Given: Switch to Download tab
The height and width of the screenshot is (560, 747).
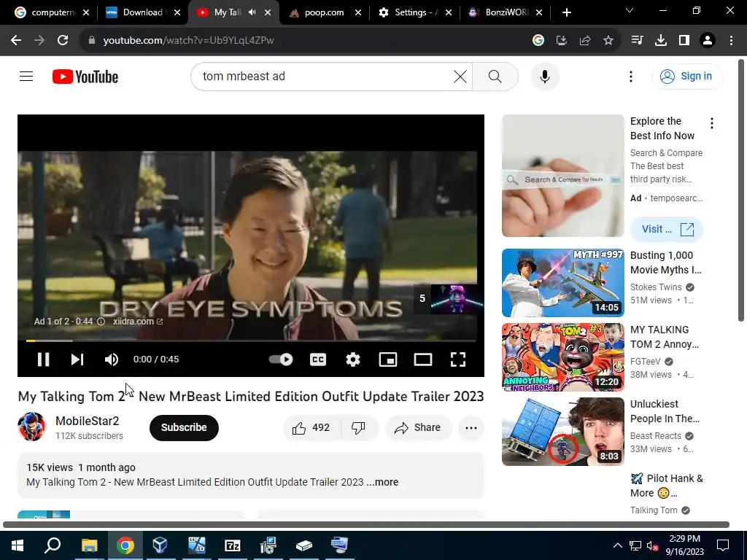Looking at the screenshot, I should (143, 12).
